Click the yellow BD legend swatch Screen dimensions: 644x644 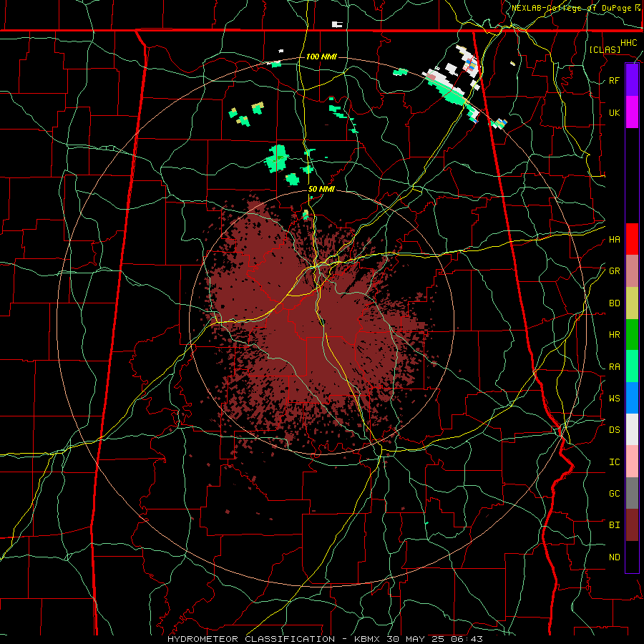click(x=632, y=303)
